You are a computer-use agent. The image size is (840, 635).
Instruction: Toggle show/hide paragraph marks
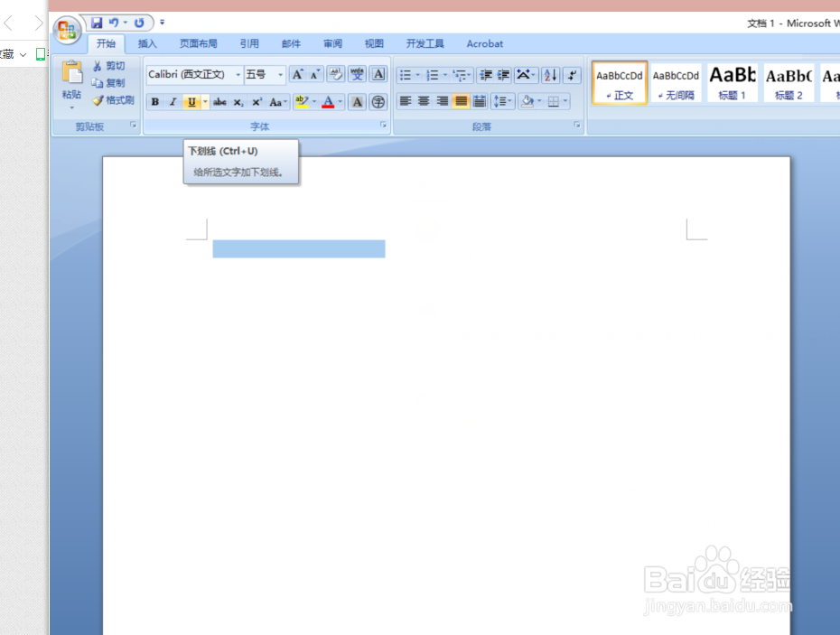[x=572, y=75]
